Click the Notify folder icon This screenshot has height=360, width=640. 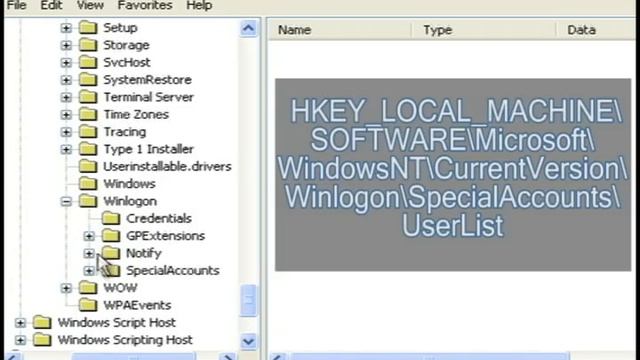pyautogui.click(x=111, y=253)
